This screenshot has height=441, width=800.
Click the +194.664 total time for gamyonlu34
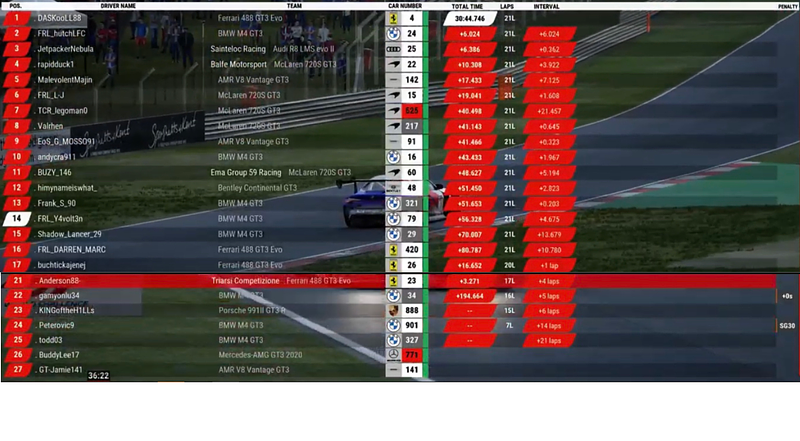[470, 296]
